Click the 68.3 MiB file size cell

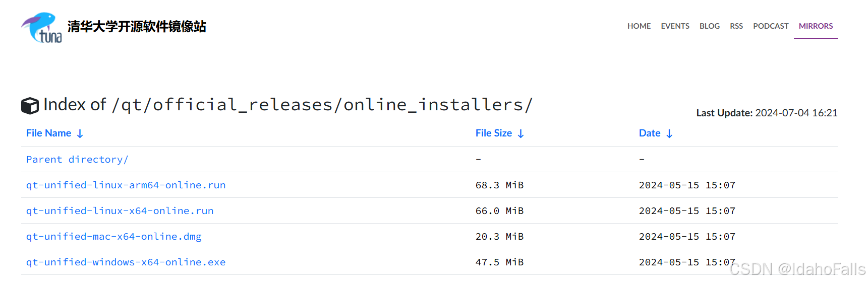point(499,185)
